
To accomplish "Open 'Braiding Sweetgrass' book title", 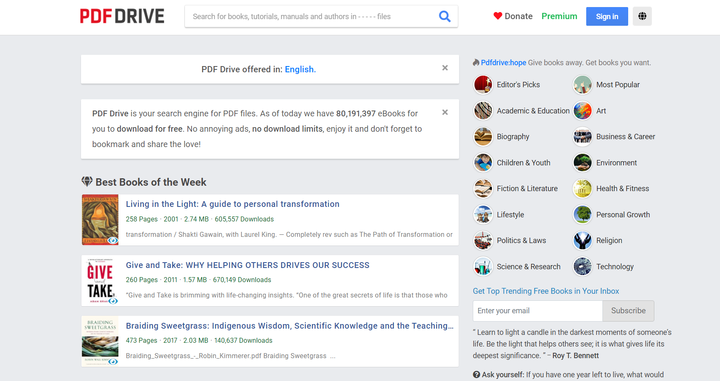I will (289, 326).
